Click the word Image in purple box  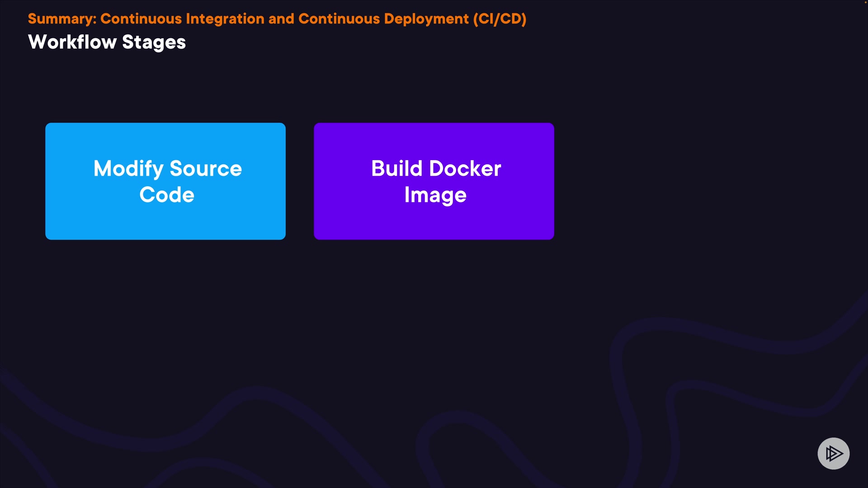tap(435, 195)
